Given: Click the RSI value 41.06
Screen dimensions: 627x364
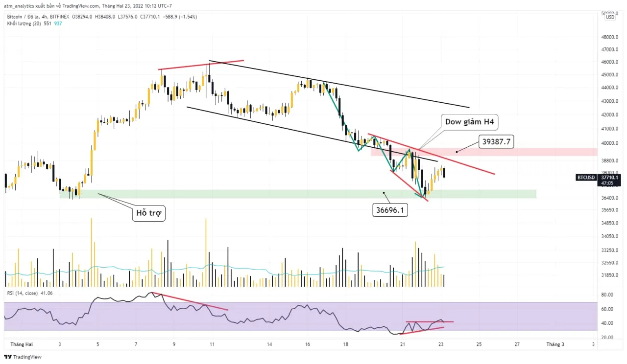Looking at the screenshot, I should [47, 293].
